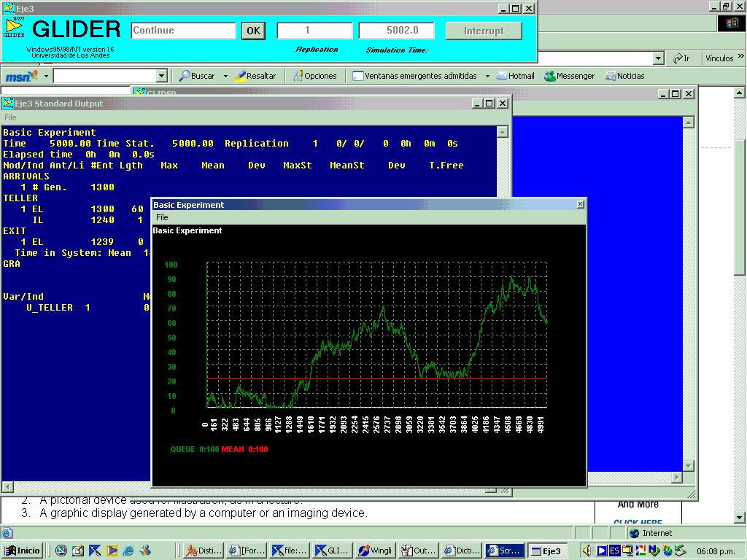Open the Inicio start button
Screen dimensions: 747x560
[x=23, y=551]
